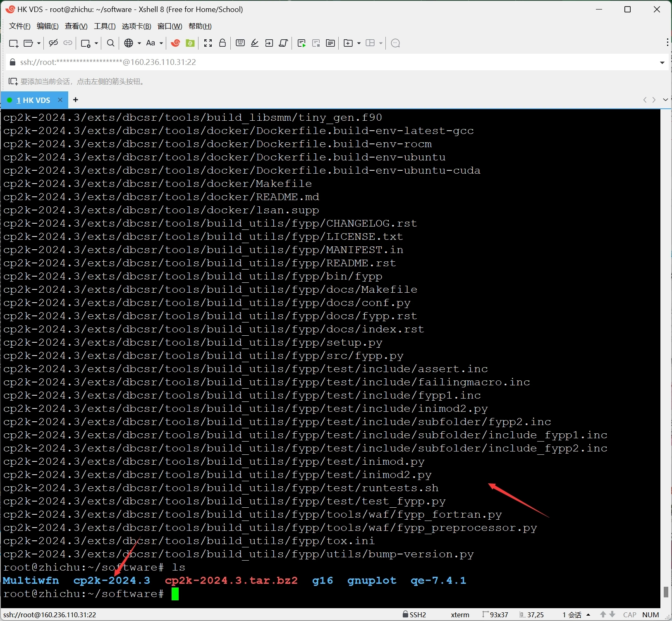The height and width of the screenshot is (621, 672).
Task: Click the Aa font icon
Action: (x=151, y=43)
